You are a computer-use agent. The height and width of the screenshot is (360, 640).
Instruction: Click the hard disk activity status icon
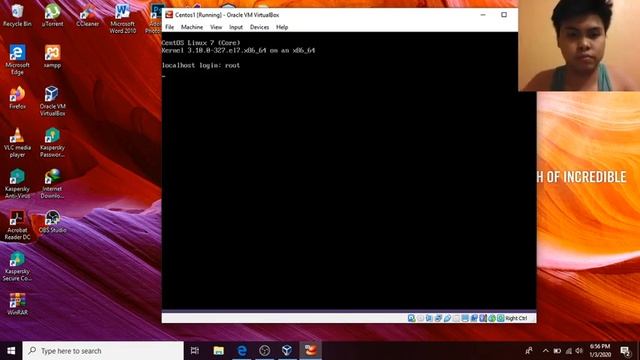pyautogui.click(x=411, y=318)
